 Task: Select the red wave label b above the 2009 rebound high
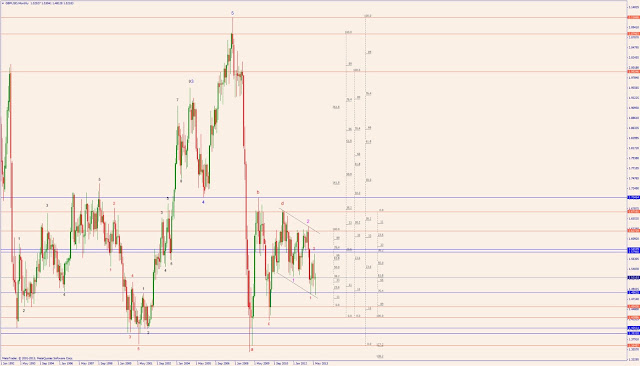click(258, 192)
